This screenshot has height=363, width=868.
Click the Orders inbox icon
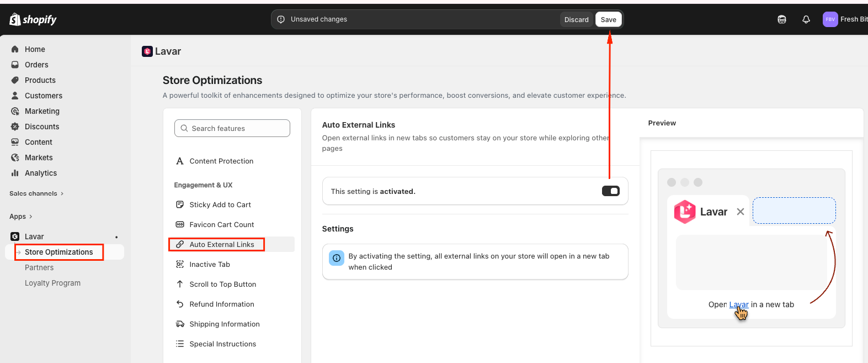coord(15,65)
